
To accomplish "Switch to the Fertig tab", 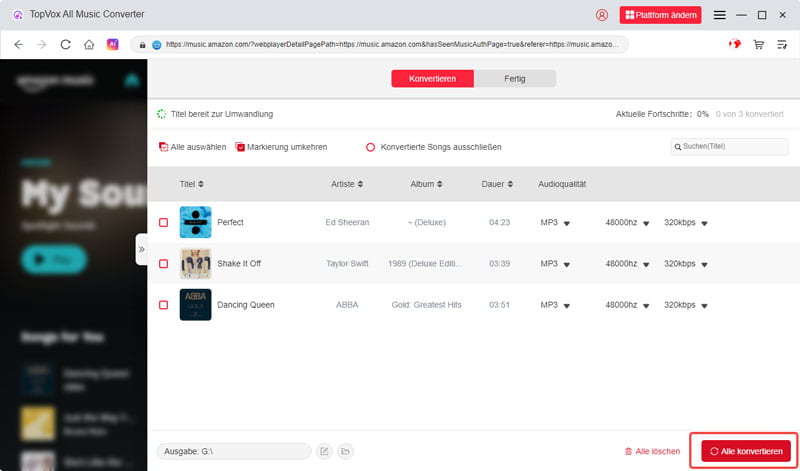I will coord(514,79).
